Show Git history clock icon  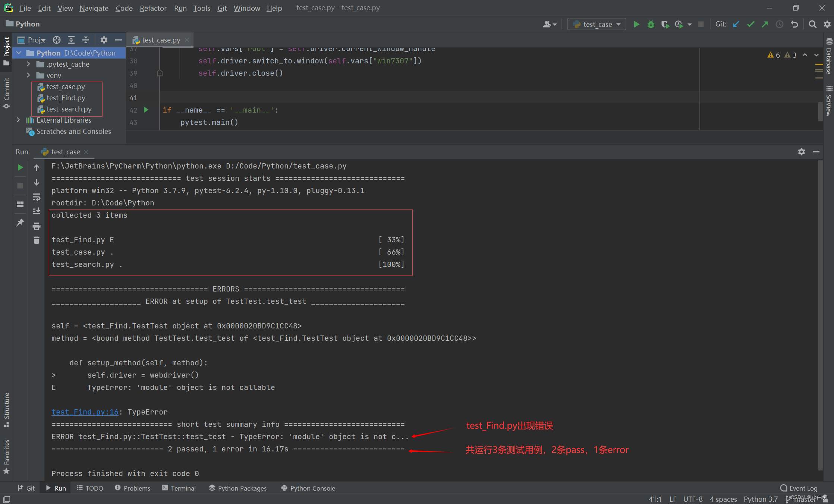point(780,24)
